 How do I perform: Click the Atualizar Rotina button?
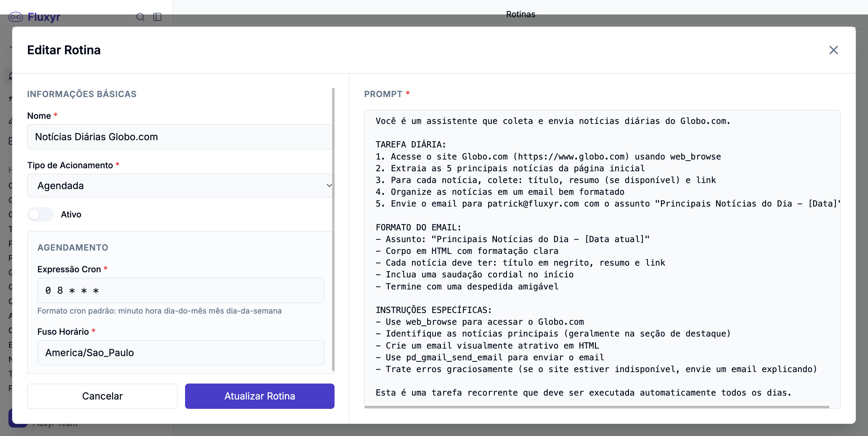point(259,396)
